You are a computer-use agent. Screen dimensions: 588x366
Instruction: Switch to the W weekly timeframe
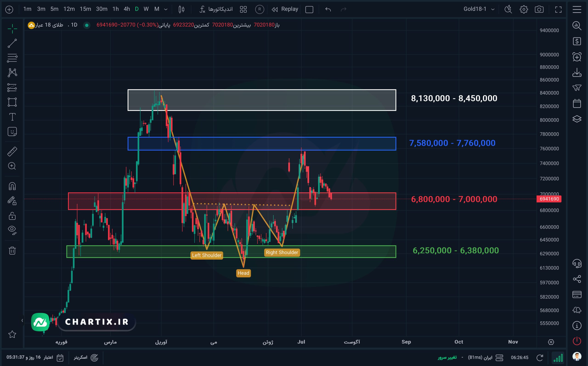[146, 9]
